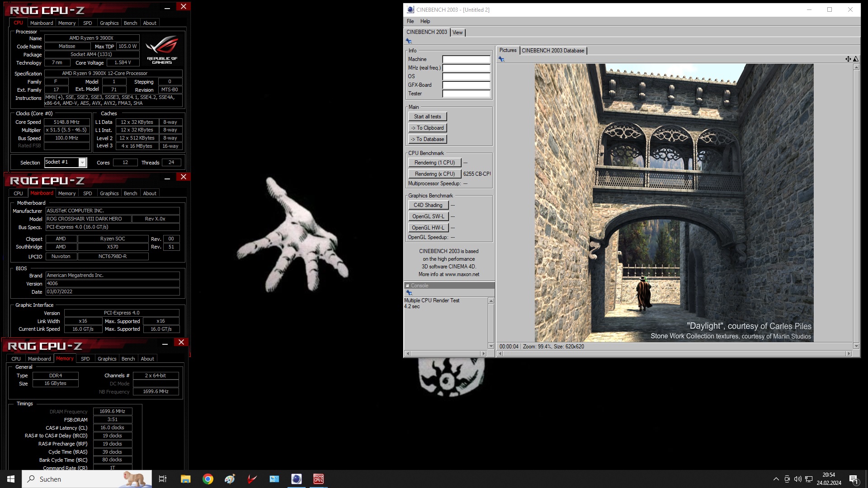Minimize the CPU-Z Mainboard window
868x488 pixels.
(167, 178)
